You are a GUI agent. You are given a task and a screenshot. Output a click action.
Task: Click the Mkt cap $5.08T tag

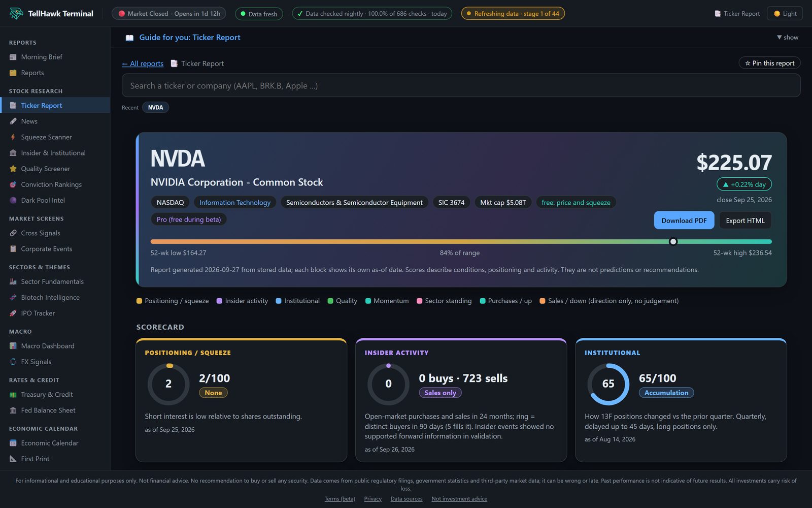tap(503, 202)
